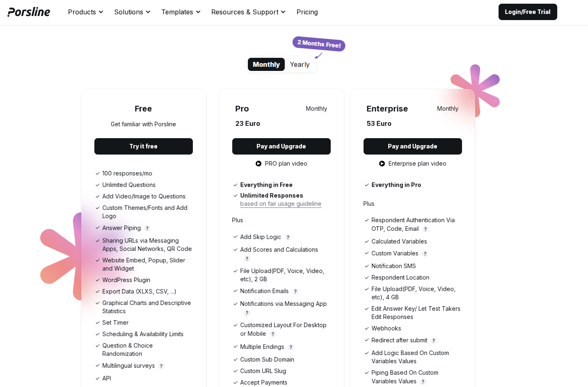Click help icon beside Multiple Endings
588x387 pixels.
tap(291, 347)
